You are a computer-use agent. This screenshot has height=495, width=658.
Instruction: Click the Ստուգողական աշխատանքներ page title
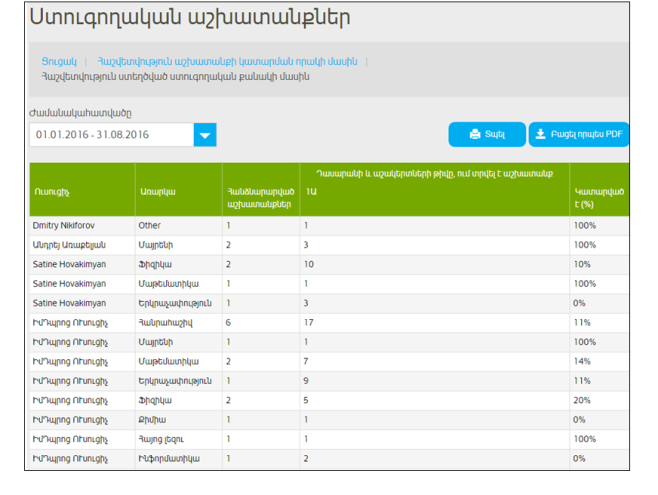tap(190, 18)
